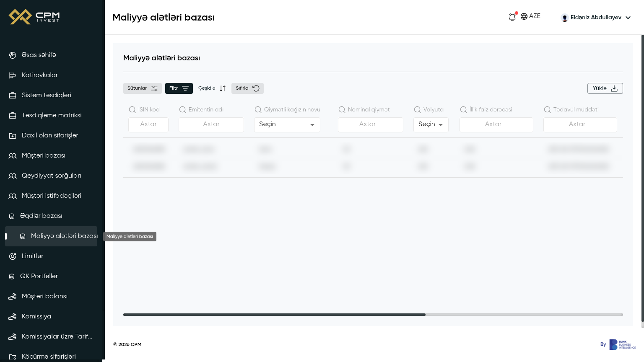Viewport: 644px width, 362px height.
Task: Click Qeydiyyat sorğuları people icon
Action: click(x=13, y=176)
